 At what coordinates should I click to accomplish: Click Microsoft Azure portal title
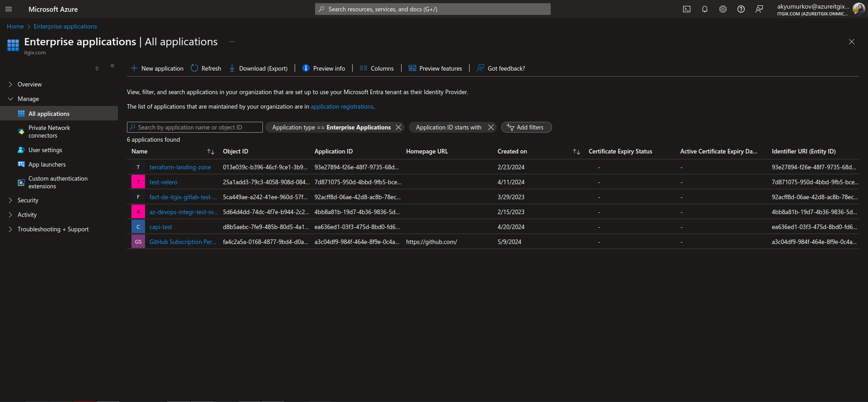[x=53, y=9]
